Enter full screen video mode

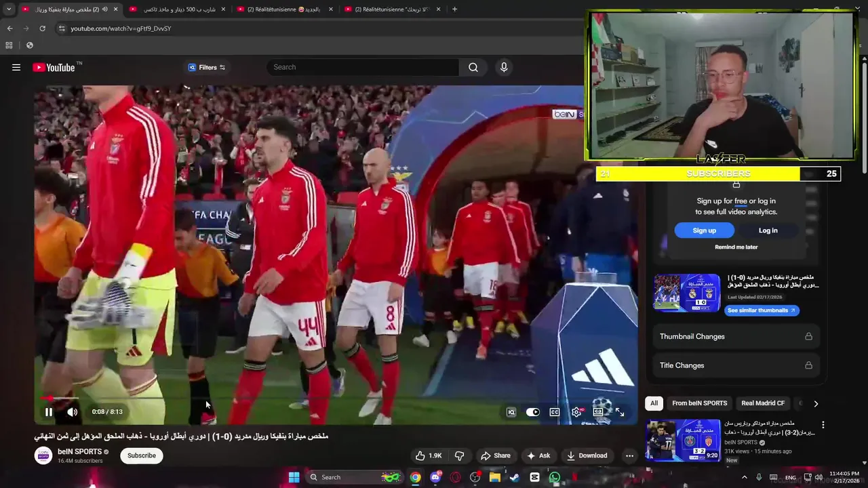(x=620, y=412)
